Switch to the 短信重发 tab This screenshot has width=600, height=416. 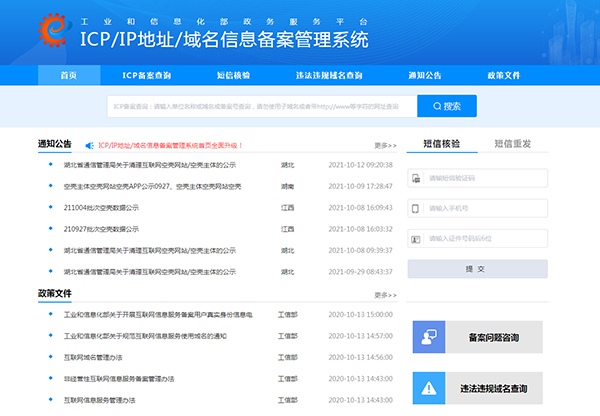512,143
